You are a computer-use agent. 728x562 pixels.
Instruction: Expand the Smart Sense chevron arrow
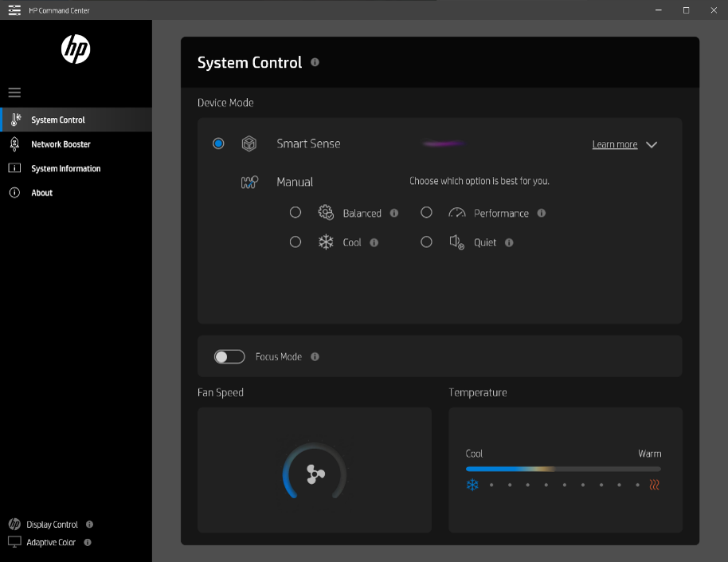click(x=652, y=144)
